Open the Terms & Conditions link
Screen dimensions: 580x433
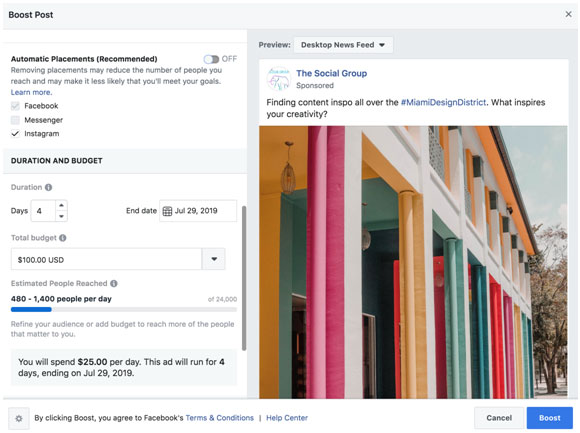click(220, 418)
